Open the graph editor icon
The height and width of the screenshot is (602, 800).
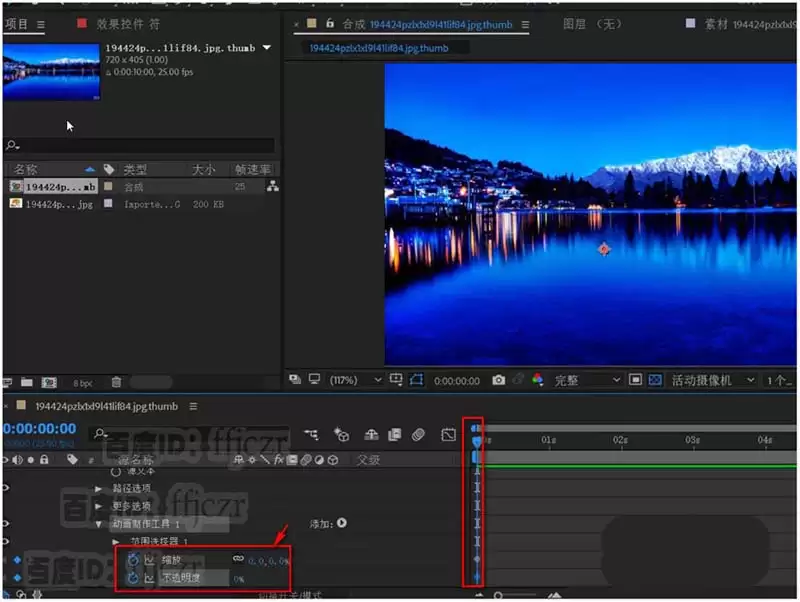click(x=448, y=435)
